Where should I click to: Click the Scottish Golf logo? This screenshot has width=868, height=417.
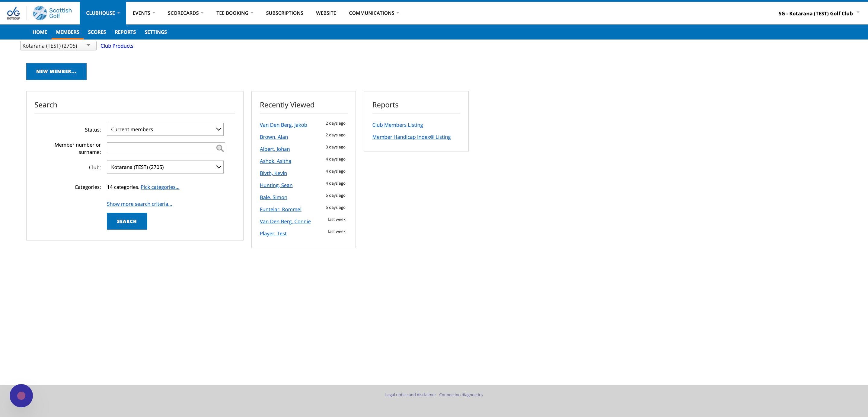point(52,13)
